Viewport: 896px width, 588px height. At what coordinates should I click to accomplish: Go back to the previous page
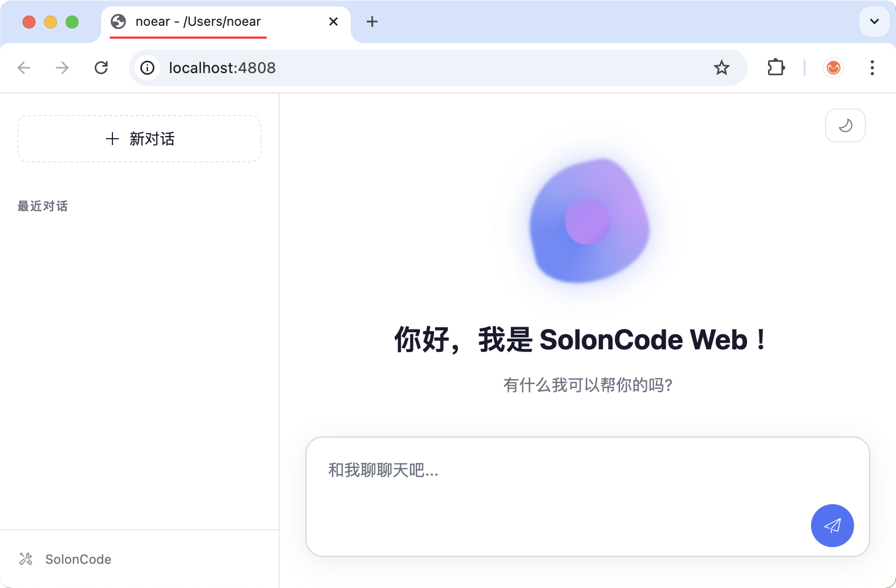tap(24, 68)
